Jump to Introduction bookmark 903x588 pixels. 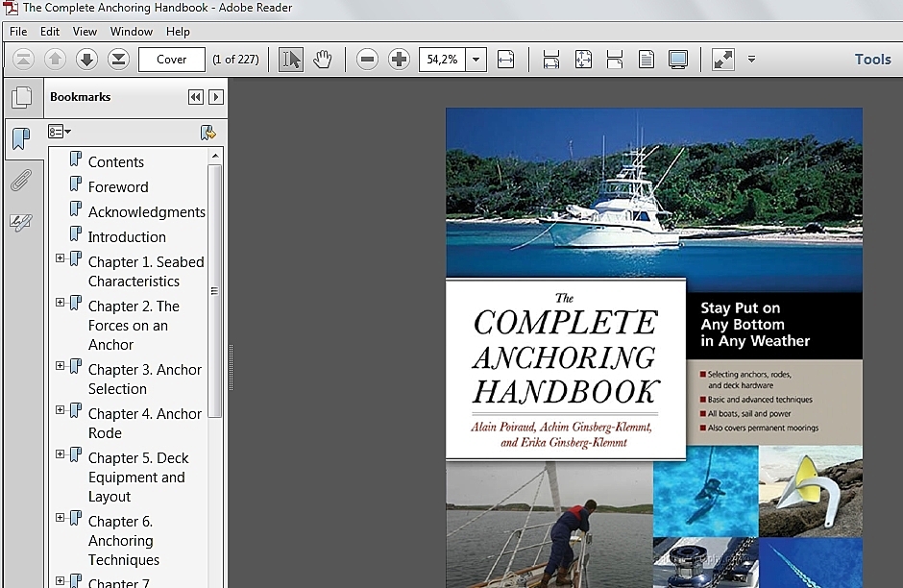pyautogui.click(x=127, y=236)
